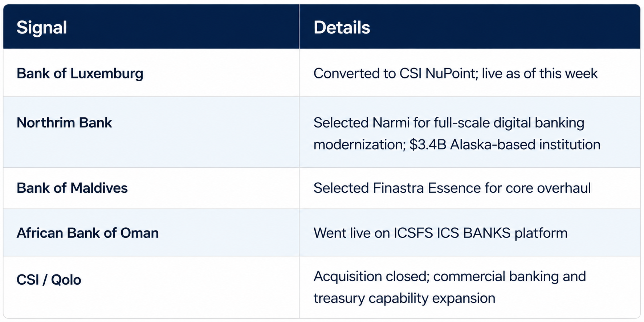
Task: Click the Selected Narmi digital banking details
Action: [449, 123]
